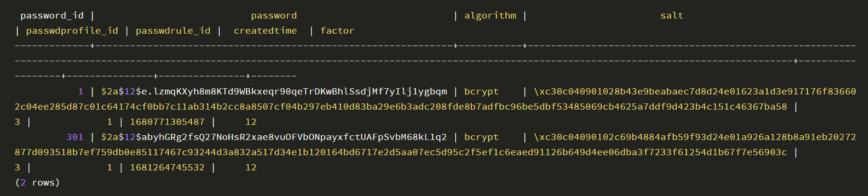
Task: Click the salt starting with \xc30c04090102c69b
Action: tap(695, 137)
